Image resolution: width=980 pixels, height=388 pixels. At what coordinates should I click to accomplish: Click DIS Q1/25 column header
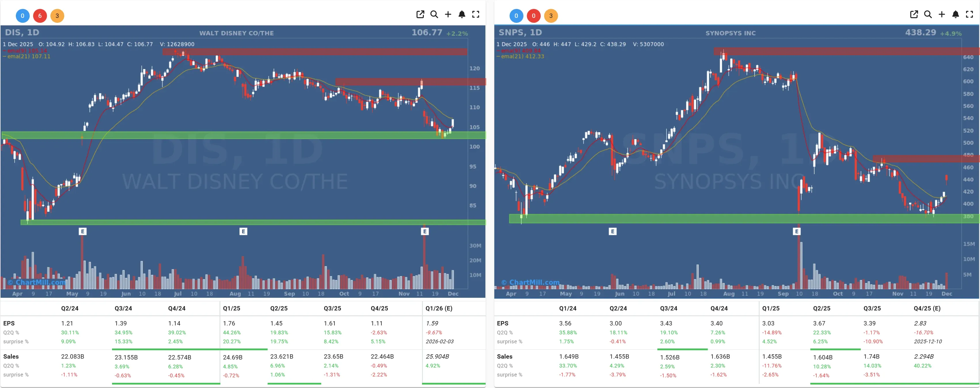click(232, 308)
